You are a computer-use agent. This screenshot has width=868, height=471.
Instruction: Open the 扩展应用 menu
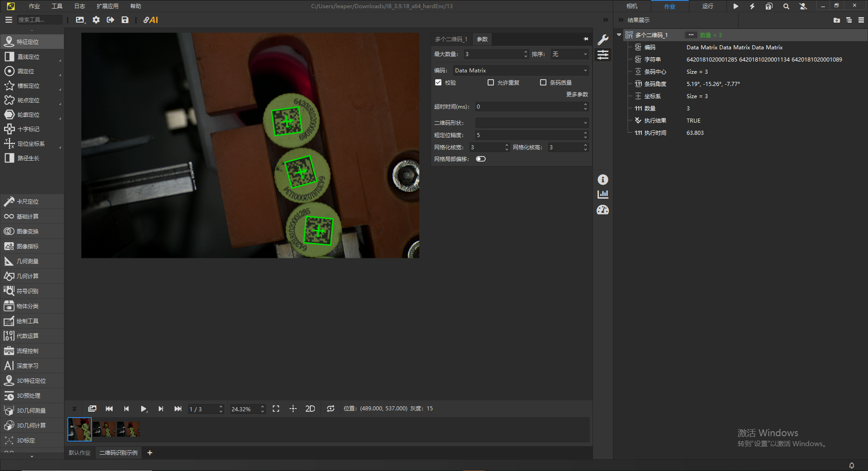[108, 6]
